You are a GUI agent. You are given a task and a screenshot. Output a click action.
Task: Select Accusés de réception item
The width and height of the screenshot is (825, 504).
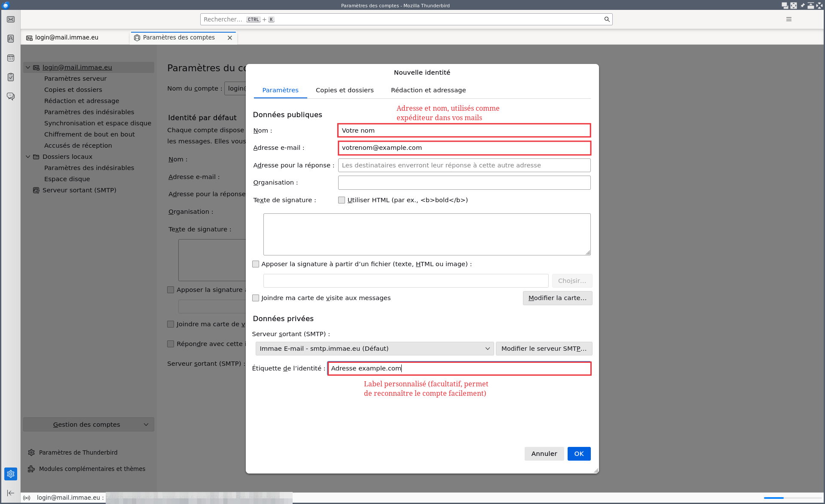coord(78,146)
